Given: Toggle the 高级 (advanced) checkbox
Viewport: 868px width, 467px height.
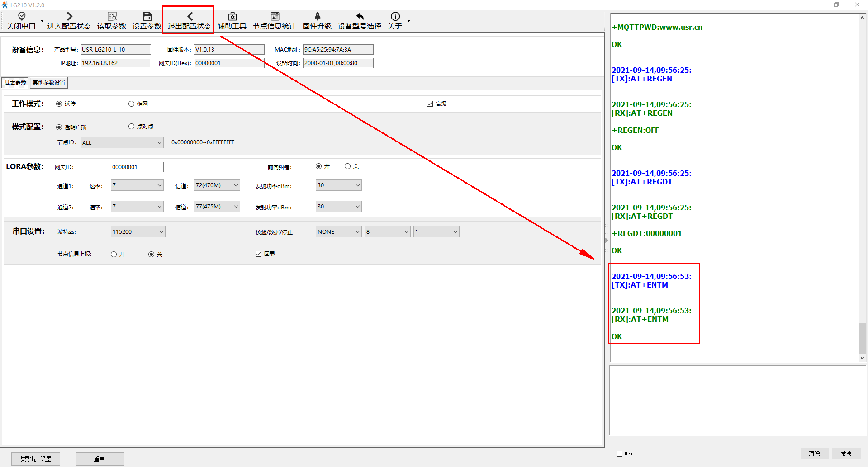Looking at the screenshot, I should click(x=430, y=104).
